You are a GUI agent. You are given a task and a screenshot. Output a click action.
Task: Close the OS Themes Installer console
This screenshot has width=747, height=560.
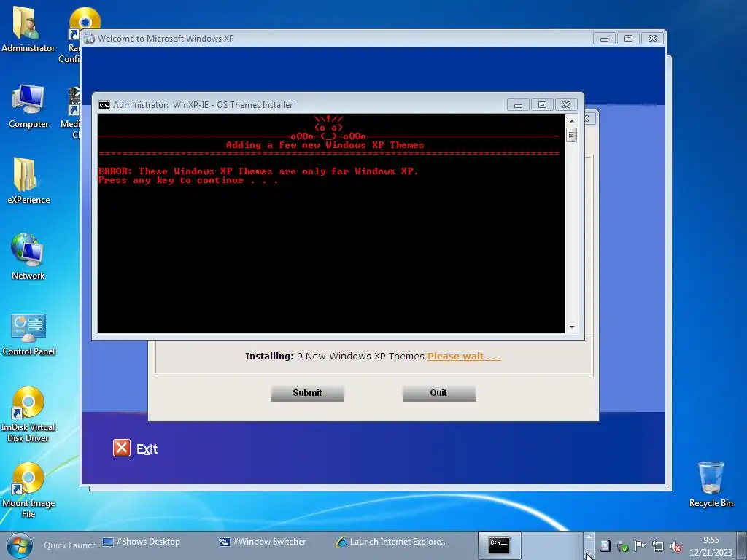566,105
